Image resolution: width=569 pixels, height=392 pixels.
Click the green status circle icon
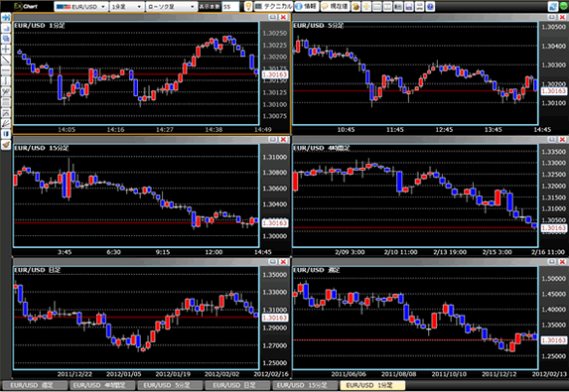(563, 7)
